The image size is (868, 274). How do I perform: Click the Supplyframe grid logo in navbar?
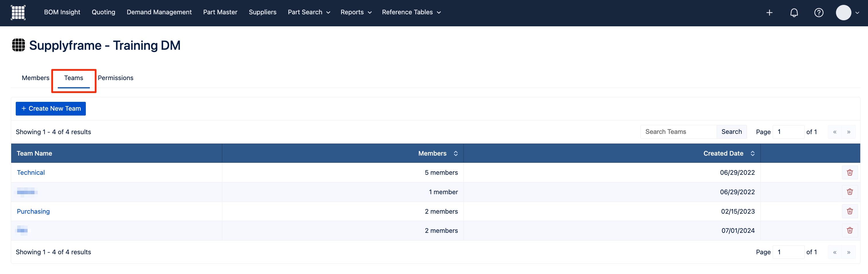click(18, 13)
